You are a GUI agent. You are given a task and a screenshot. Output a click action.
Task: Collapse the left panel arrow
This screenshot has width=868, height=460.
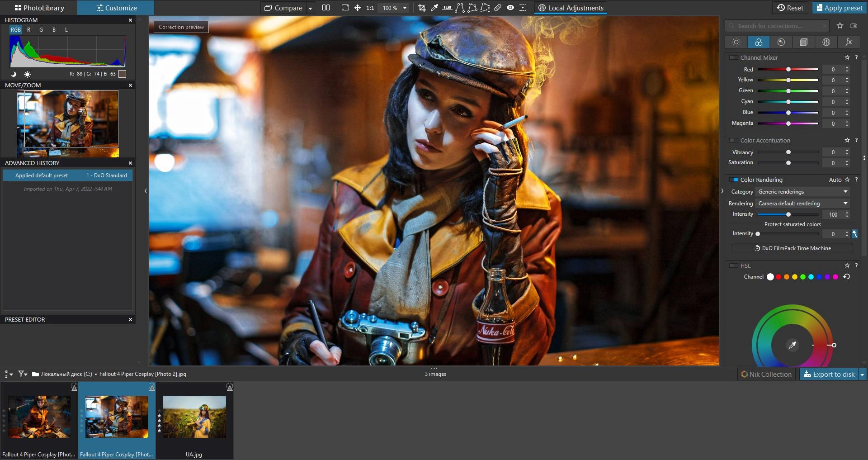point(146,191)
